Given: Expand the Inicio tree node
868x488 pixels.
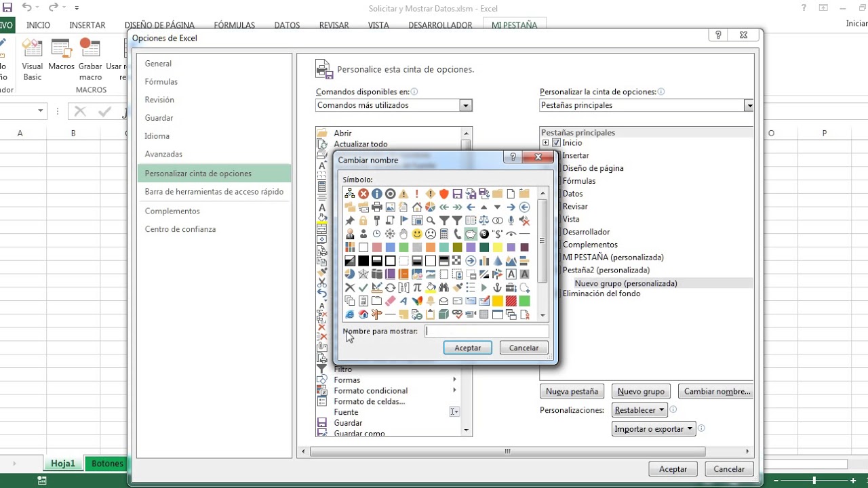Looking at the screenshot, I should click(x=545, y=143).
